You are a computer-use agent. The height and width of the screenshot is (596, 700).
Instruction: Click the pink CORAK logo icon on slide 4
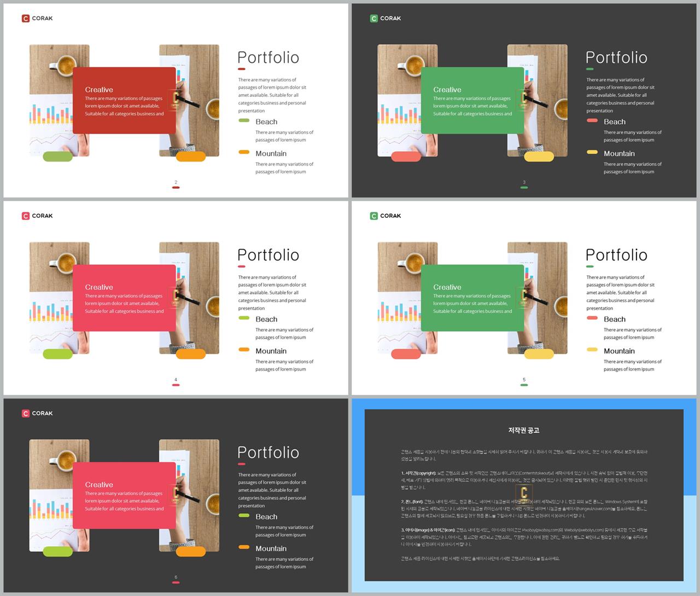(x=25, y=216)
